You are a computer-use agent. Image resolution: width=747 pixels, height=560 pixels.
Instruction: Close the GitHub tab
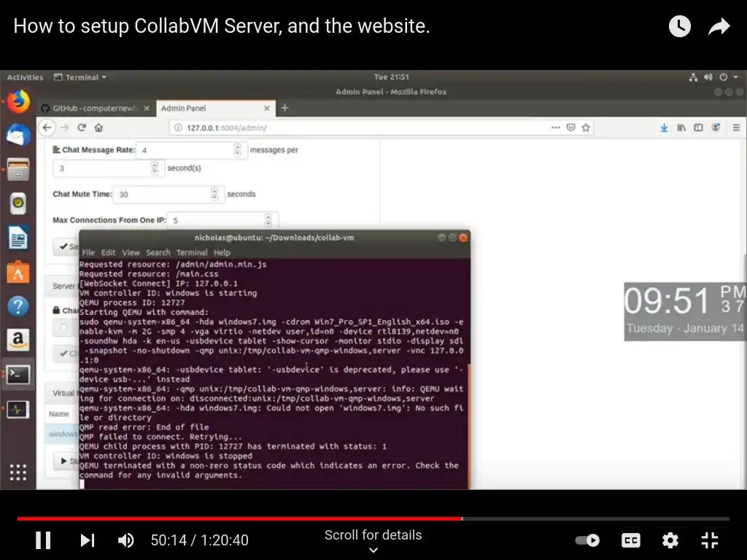[x=147, y=108]
